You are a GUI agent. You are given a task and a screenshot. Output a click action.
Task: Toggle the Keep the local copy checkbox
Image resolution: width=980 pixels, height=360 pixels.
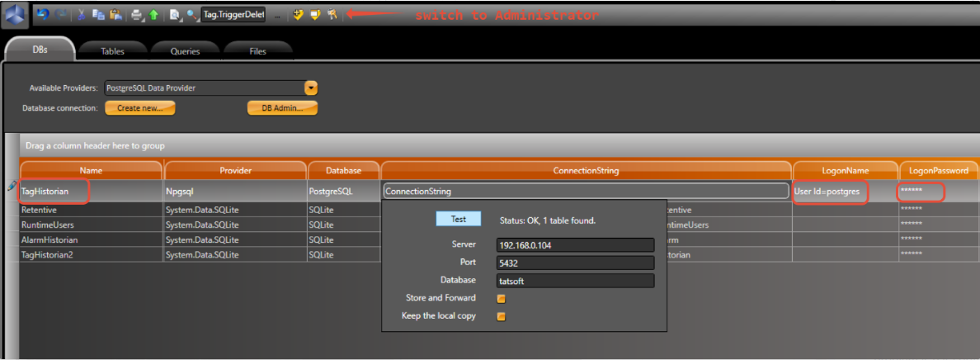[501, 316]
